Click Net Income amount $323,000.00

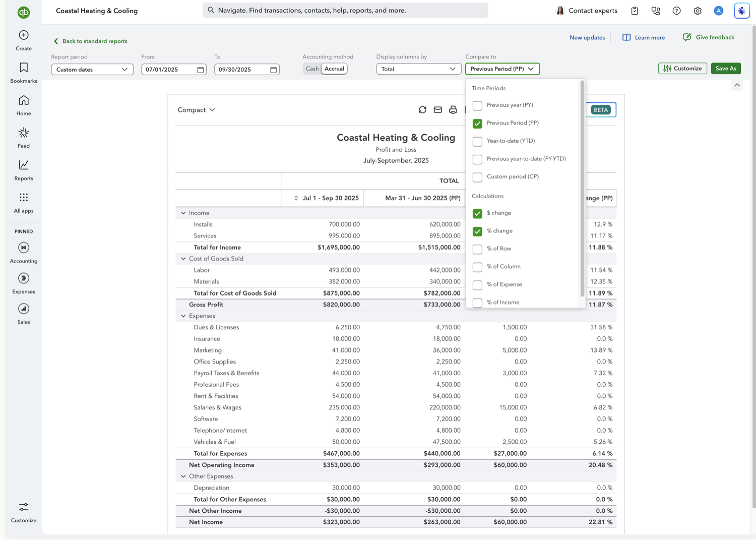click(341, 522)
